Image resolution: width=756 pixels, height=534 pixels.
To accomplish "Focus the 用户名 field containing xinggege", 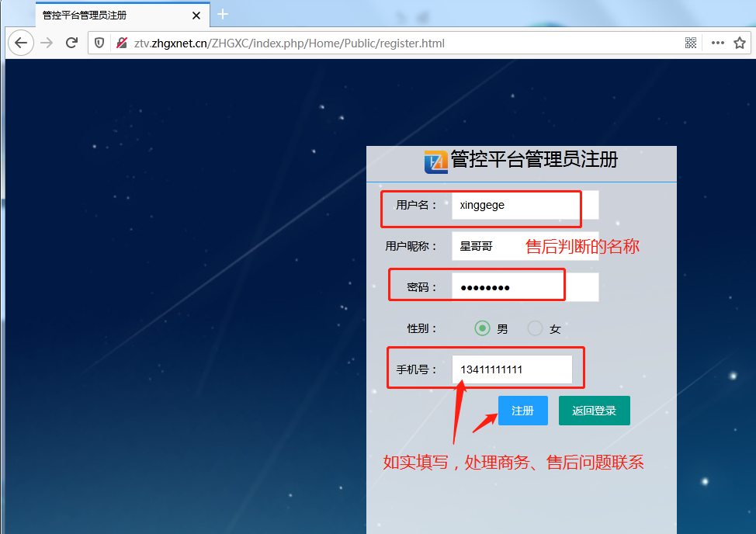I will coord(525,206).
